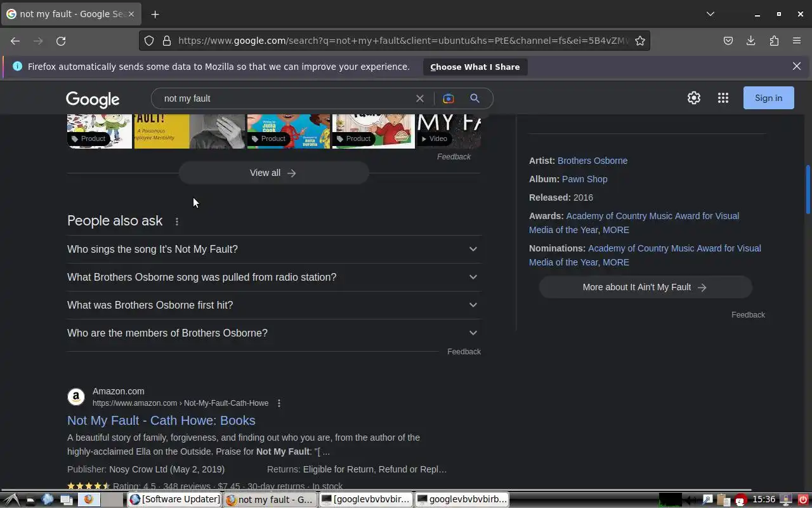Screen dimensions: 812x508
Task: Open the Firefox extensions icon
Action: 774,41
